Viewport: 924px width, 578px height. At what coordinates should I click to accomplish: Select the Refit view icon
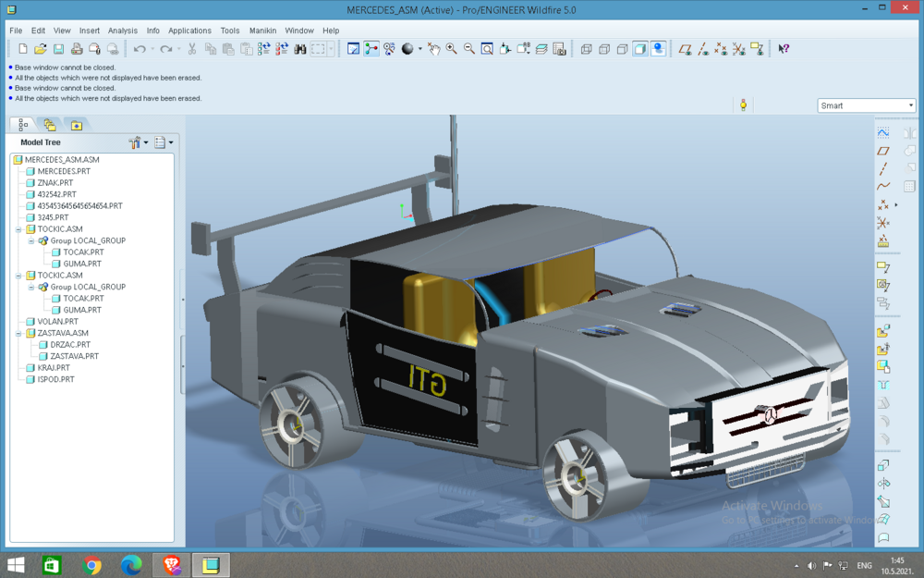[487, 49]
